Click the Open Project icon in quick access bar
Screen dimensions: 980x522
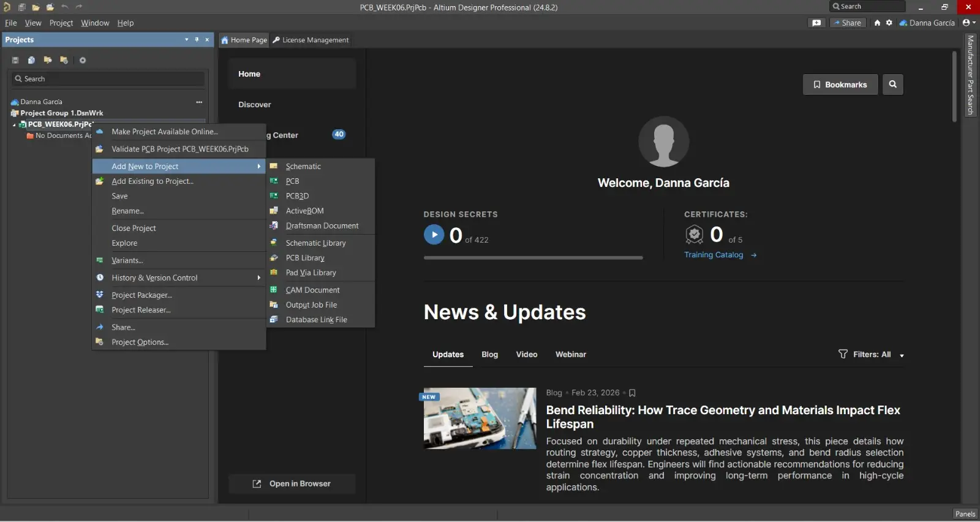coord(50,7)
